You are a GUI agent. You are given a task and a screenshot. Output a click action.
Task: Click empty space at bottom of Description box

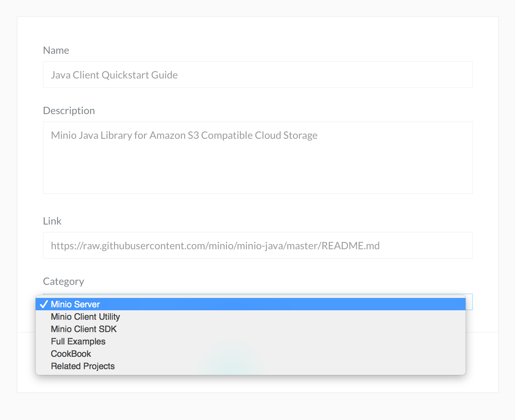[257, 182]
